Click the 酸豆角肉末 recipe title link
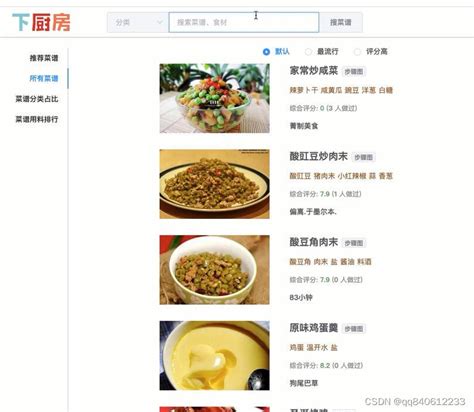 pos(314,242)
